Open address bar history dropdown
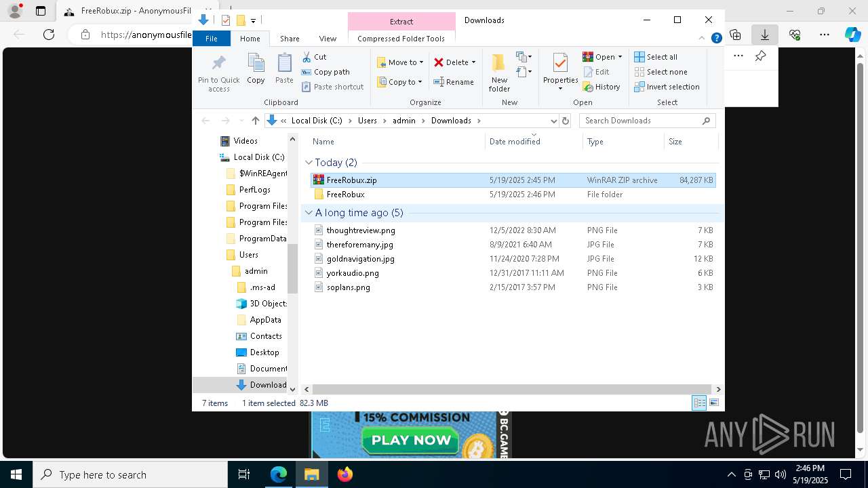This screenshot has height=488, width=868. 553,121
